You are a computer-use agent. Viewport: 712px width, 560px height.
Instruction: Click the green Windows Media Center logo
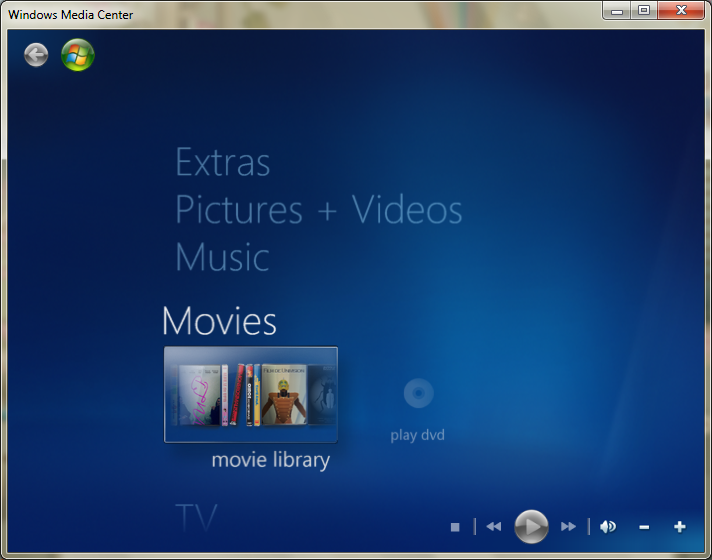[78, 55]
